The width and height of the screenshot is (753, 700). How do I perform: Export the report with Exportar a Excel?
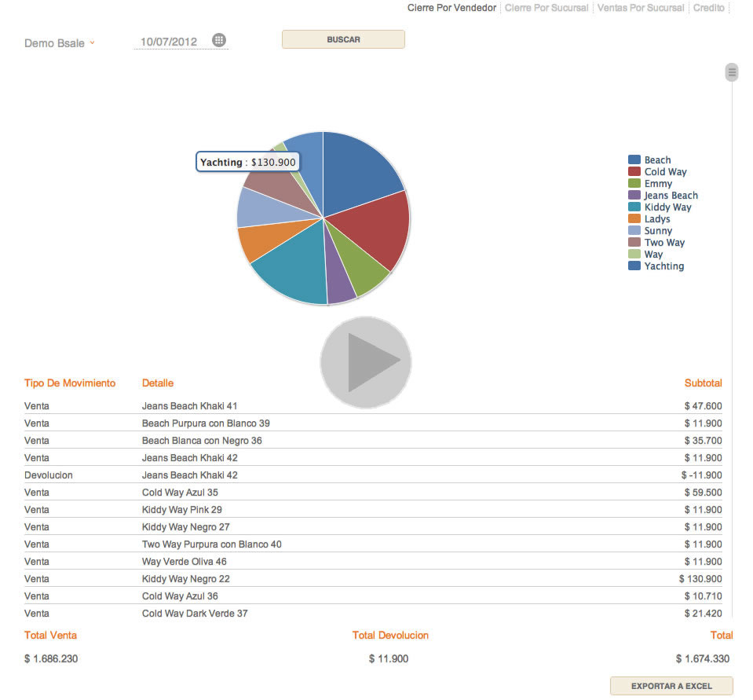click(x=671, y=686)
